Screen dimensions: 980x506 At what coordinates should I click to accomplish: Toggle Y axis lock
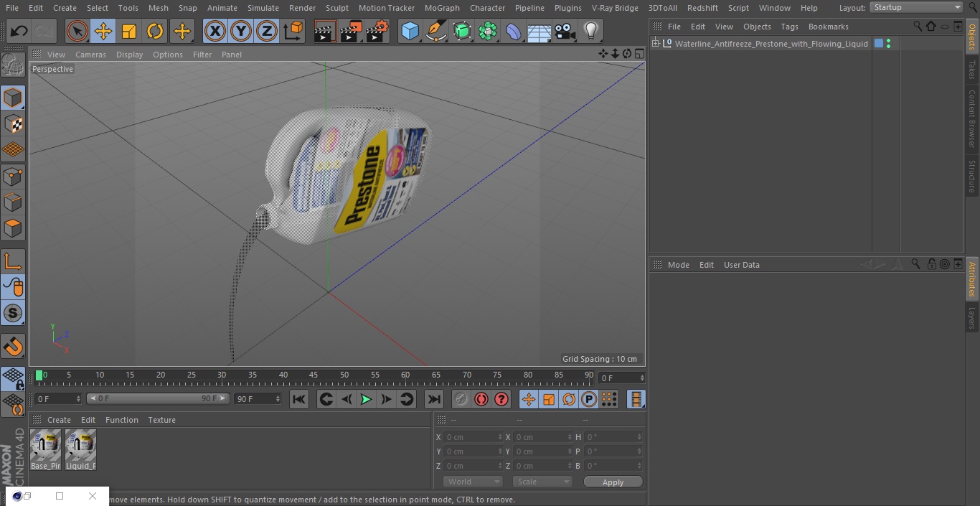click(241, 31)
